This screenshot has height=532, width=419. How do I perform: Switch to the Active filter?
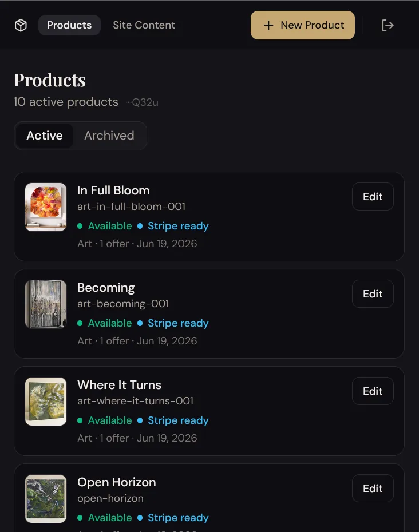click(x=45, y=136)
